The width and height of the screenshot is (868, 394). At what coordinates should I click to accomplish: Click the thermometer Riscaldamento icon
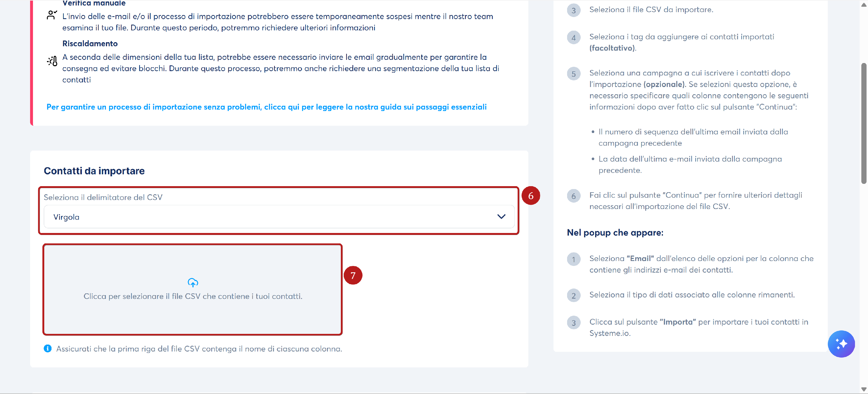click(52, 61)
